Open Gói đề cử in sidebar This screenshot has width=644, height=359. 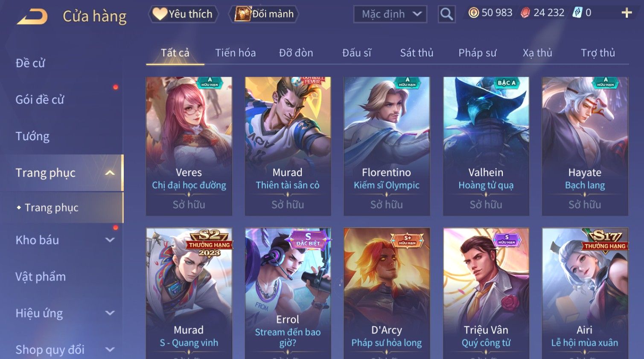pyautogui.click(x=40, y=100)
